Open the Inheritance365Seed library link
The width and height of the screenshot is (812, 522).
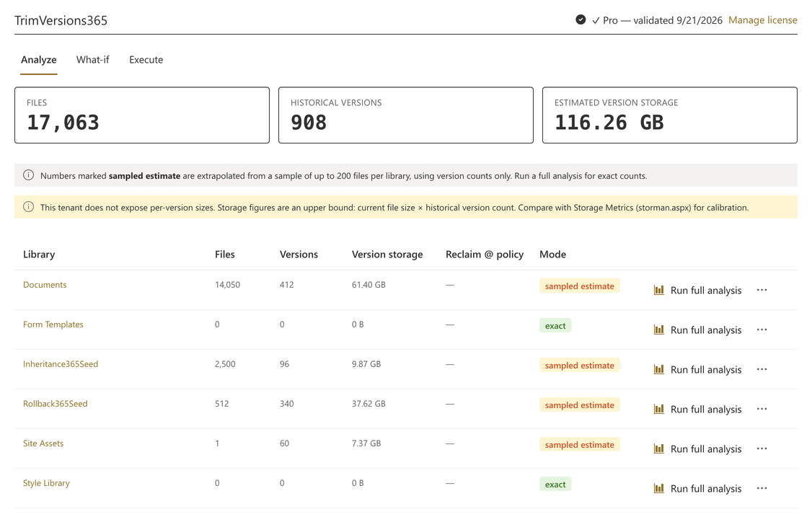coord(60,364)
